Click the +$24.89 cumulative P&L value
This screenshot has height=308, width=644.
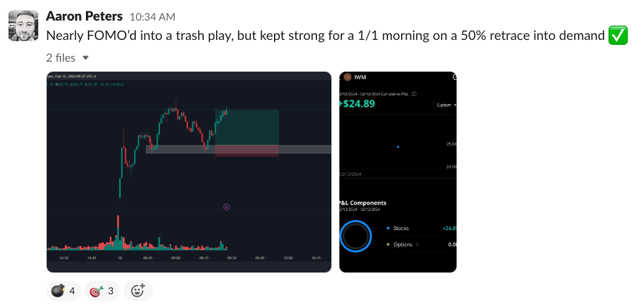pyautogui.click(x=358, y=103)
